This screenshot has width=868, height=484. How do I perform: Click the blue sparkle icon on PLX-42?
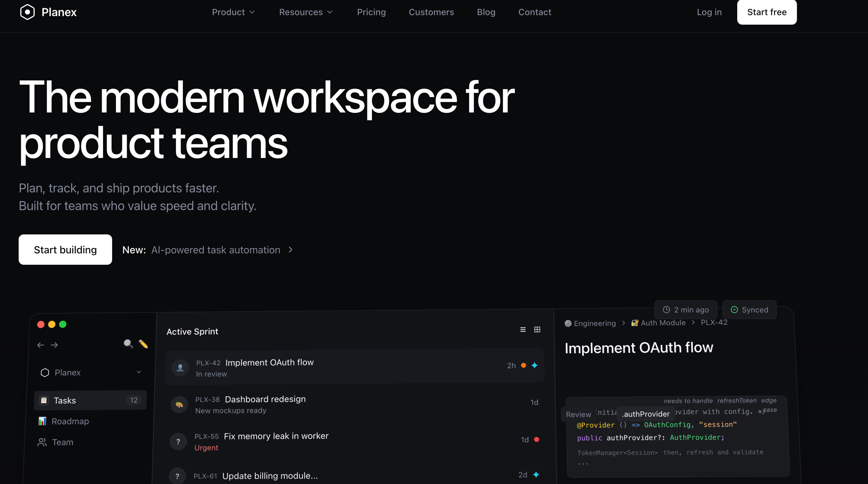click(x=534, y=365)
